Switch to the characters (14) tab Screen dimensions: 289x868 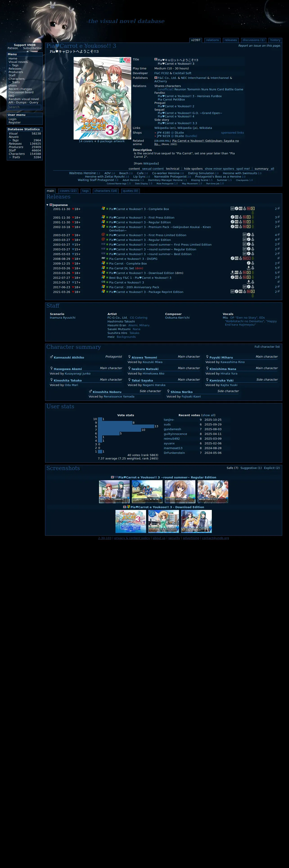point(106,191)
